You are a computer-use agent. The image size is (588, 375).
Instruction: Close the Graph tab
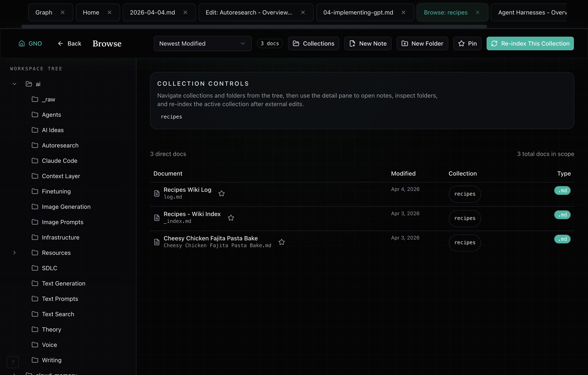62,12
